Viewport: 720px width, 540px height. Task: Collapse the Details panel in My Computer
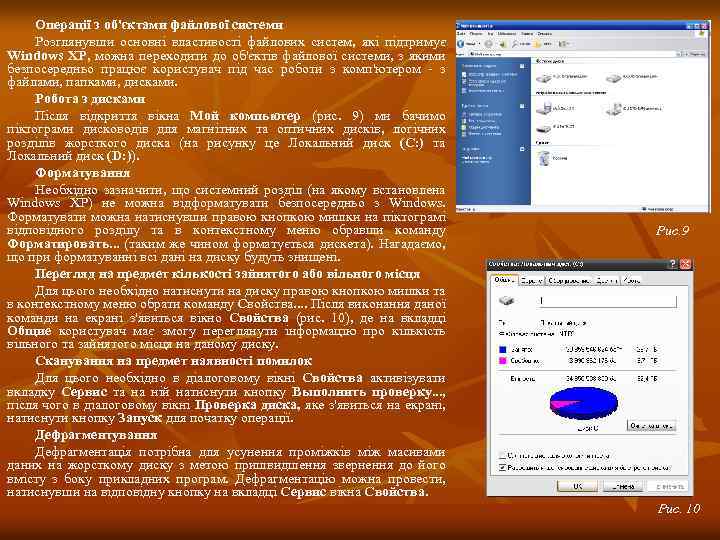522,149
